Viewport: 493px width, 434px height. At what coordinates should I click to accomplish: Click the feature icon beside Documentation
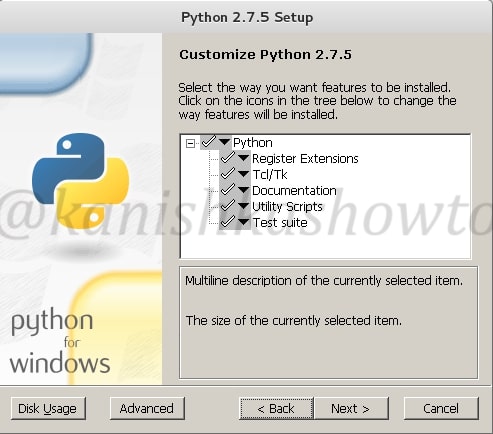235,190
